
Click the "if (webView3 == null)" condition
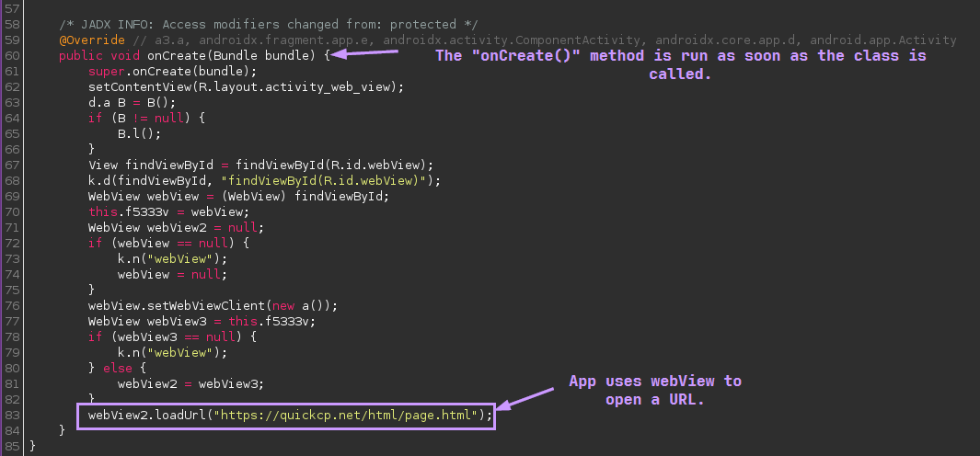(x=165, y=337)
